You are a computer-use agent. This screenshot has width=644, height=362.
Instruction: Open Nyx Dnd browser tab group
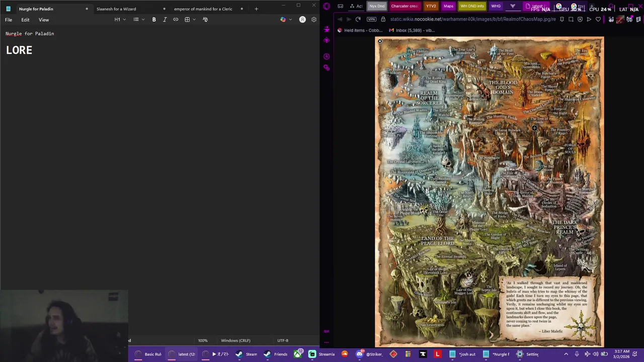click(x=377, y=6)
